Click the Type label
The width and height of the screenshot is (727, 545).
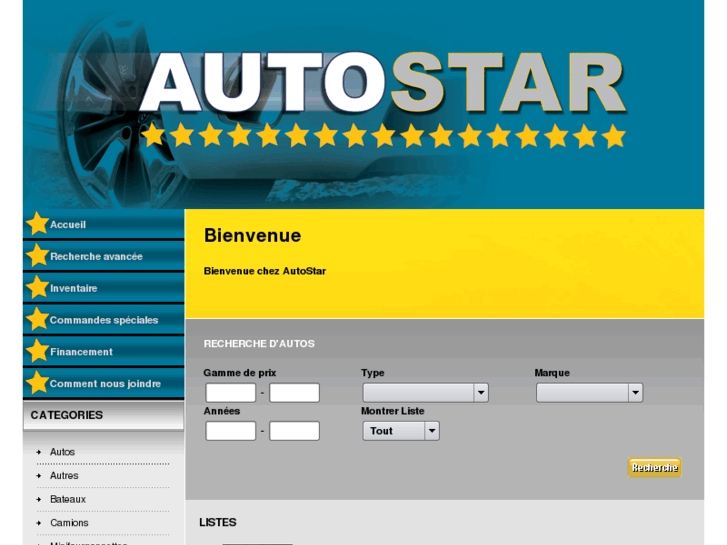pyautogui.click(x=373, y=373)
